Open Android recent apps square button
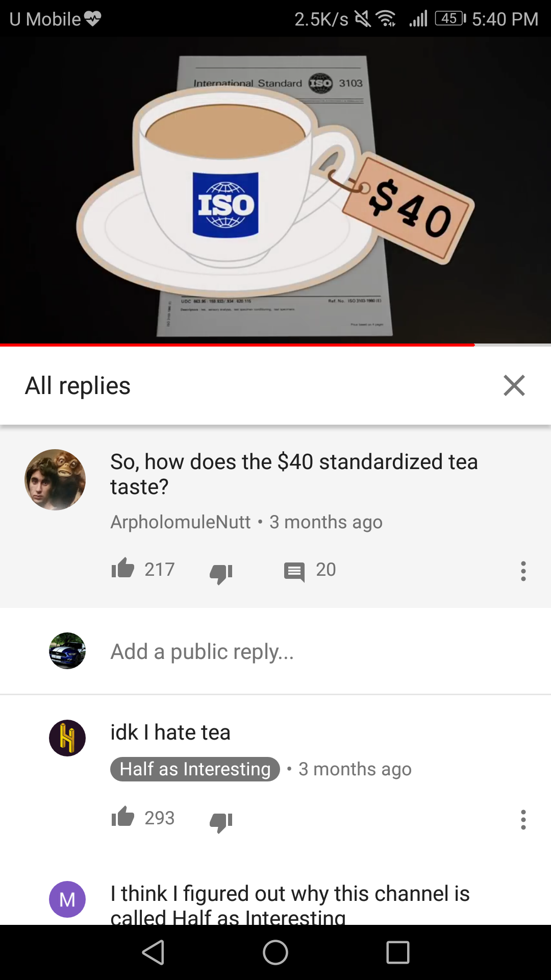 pyautogui.click(x=398, y=952)
